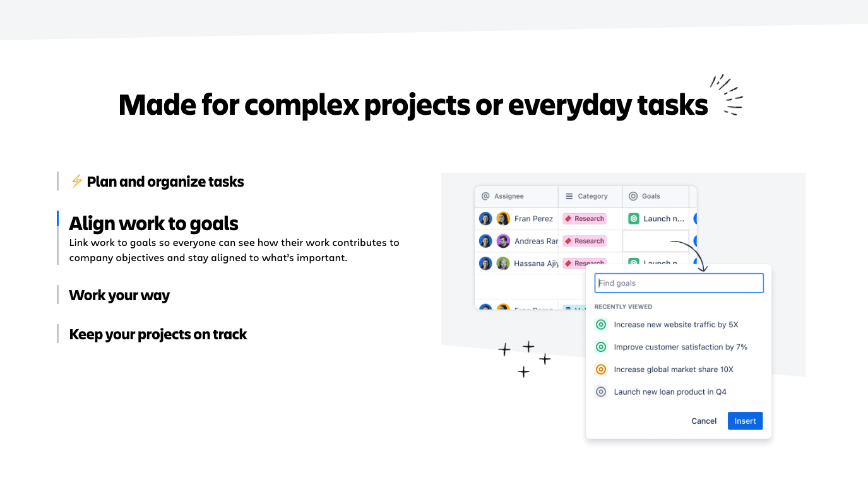The width and height of the screenshot is (868, 490).
Task: Click the Insert button in the goals dialog
Action: [x=745, y=421]
